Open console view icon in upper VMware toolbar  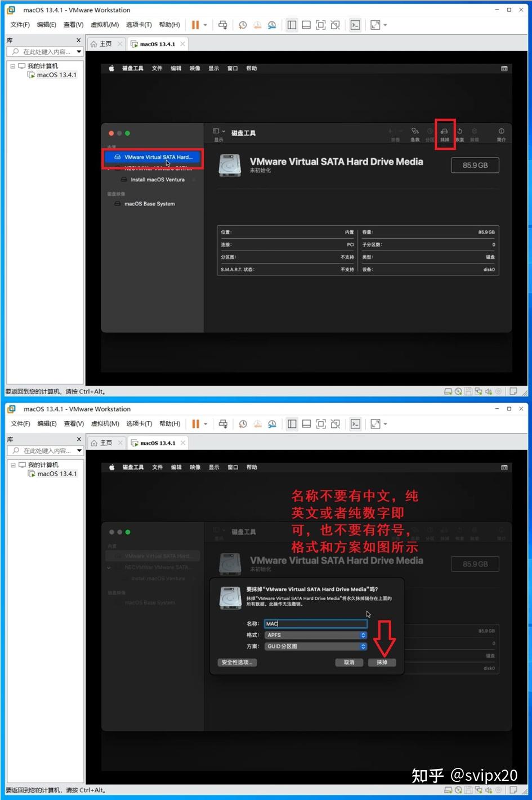355,25
